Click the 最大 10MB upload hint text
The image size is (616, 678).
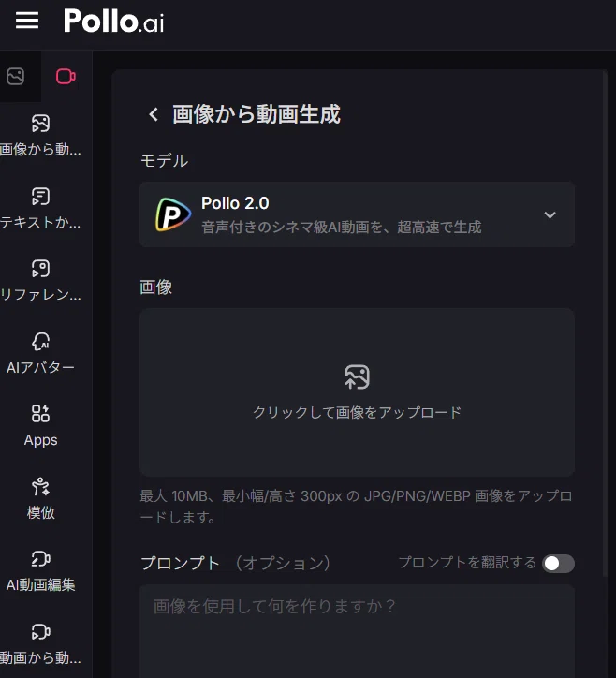click(356, 507)
